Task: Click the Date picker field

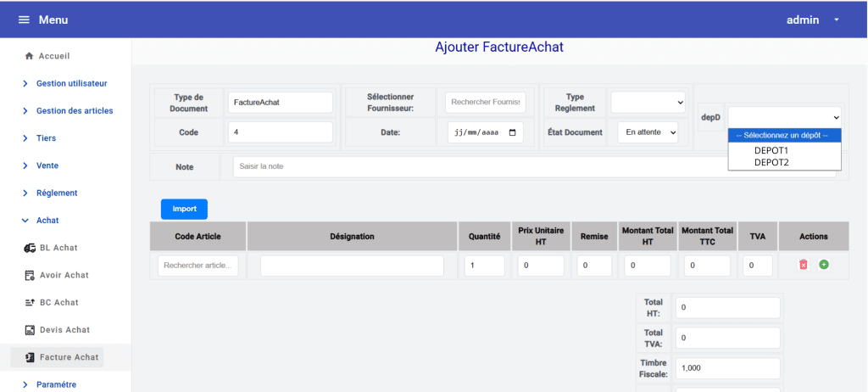Action: tap(486, 132)
